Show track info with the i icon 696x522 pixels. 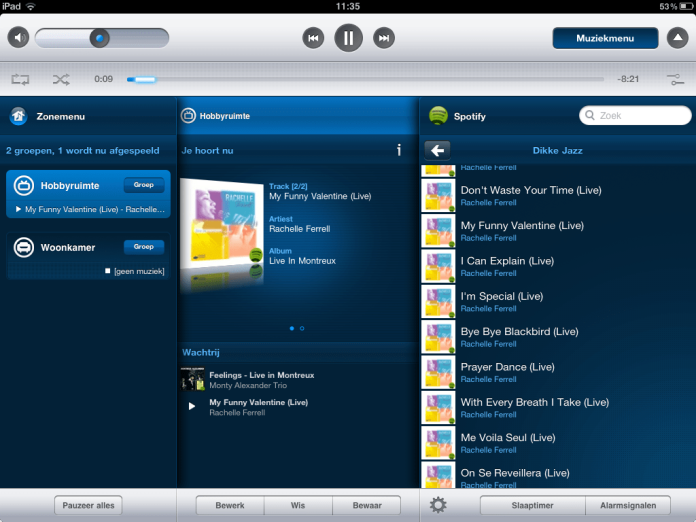[x=399, y=150]
